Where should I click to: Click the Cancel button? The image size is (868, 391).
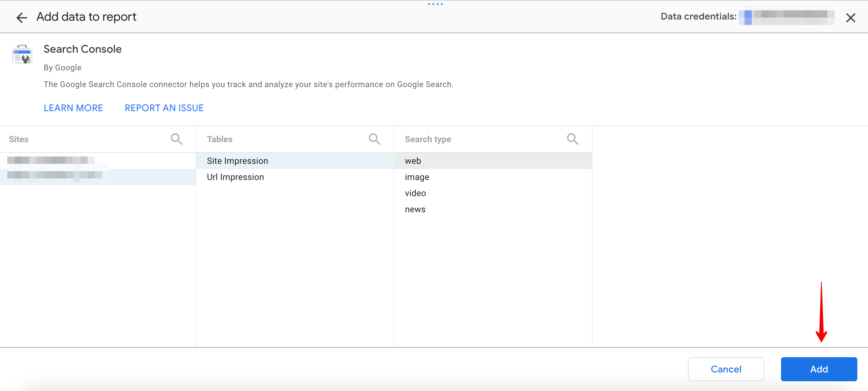click(x=726, y=369)
